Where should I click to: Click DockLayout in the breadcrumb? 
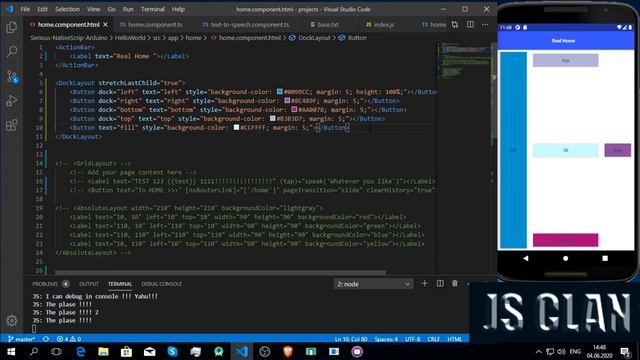pos(314,38)
